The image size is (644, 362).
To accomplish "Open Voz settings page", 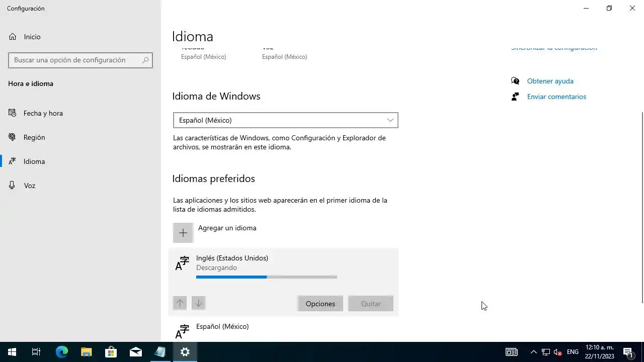I will pos(80,186).
